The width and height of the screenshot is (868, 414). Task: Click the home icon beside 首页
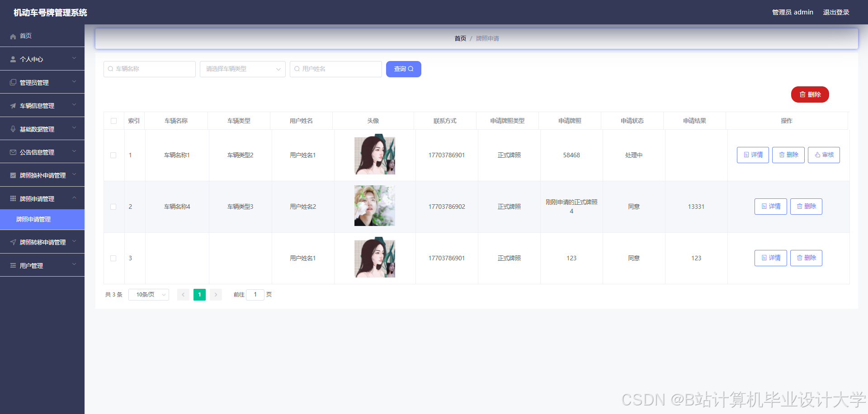click(x=13, y=36)
